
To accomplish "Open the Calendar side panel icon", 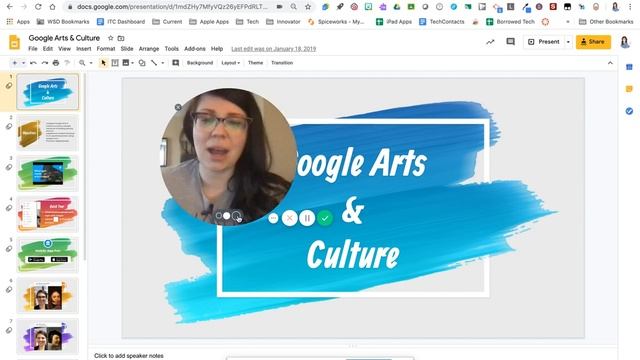I will pos(629,67).
